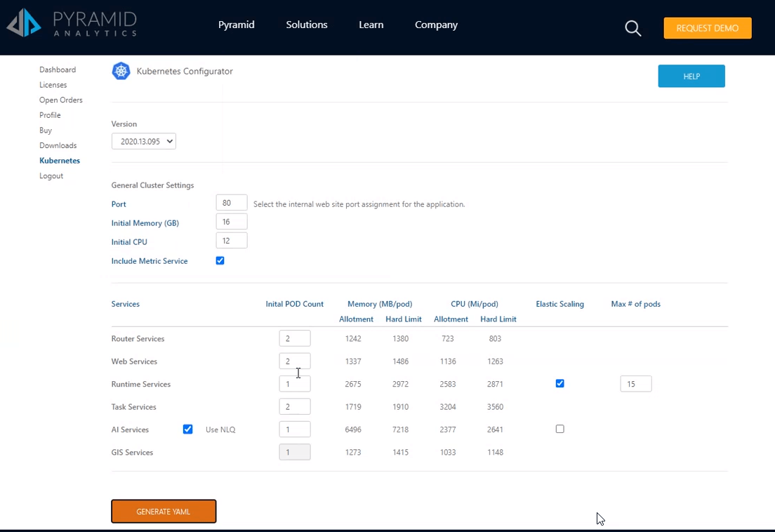Image resolution: width=775 pixels, height=532 pixels.
Task: Click the GIS Services row label
Action: click(x=132, y=453)
